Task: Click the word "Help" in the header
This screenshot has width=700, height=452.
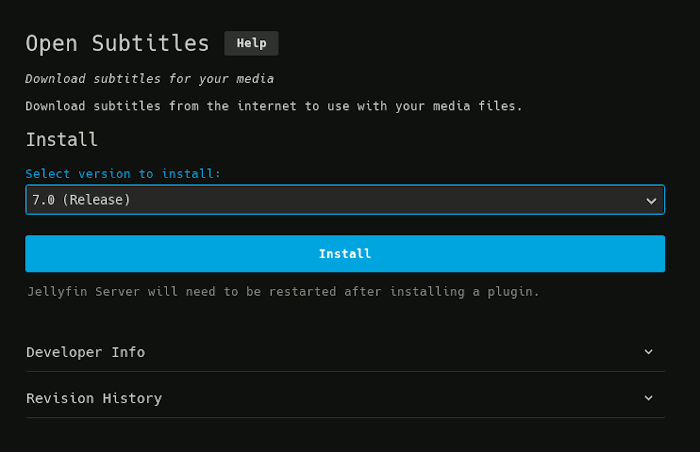Action: pyautogui.click(x=251, y=43)
